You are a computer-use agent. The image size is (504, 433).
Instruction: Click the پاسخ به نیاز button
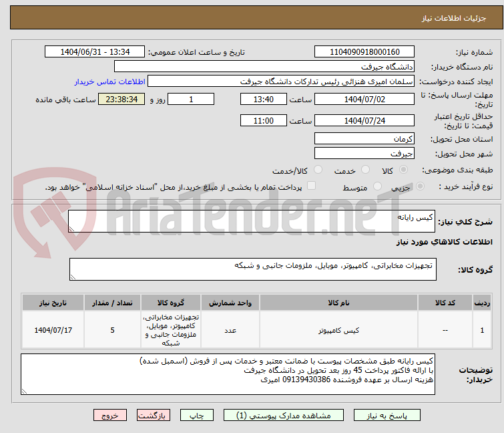(387, 416)
